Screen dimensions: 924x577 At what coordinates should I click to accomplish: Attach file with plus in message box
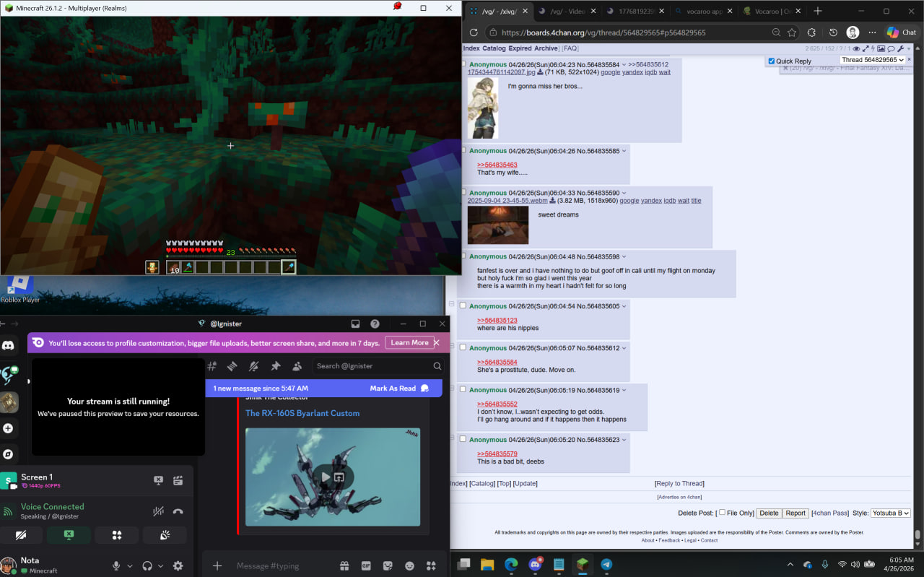[x=217, y=565]
